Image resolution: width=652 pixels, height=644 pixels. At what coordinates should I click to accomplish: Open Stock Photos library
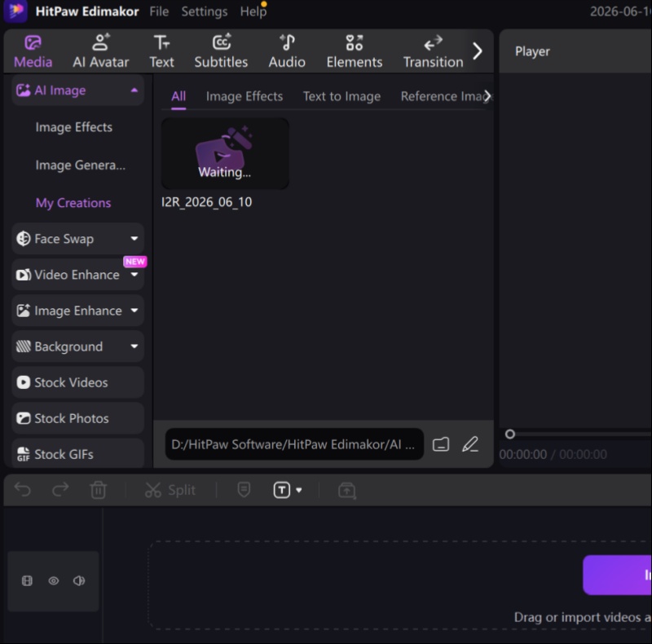pos(77,418)
